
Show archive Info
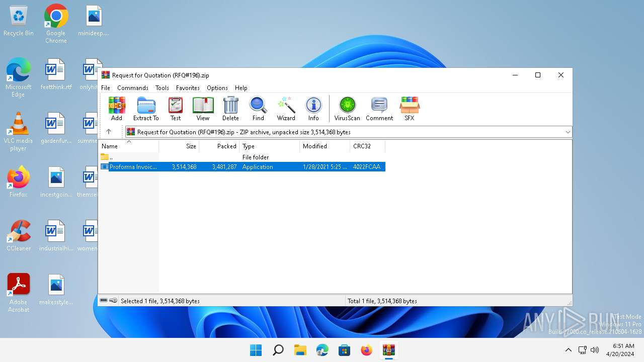[x=313, y=109]
